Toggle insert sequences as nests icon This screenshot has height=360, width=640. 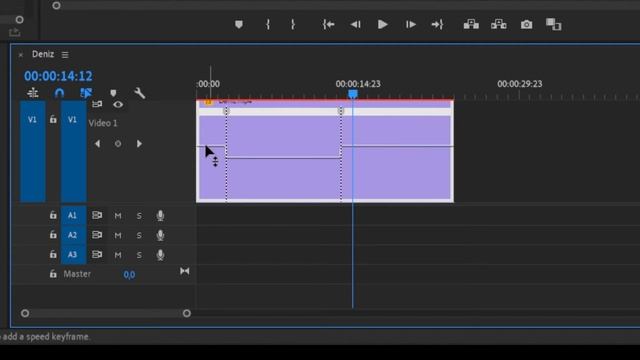tap(33, 93)
